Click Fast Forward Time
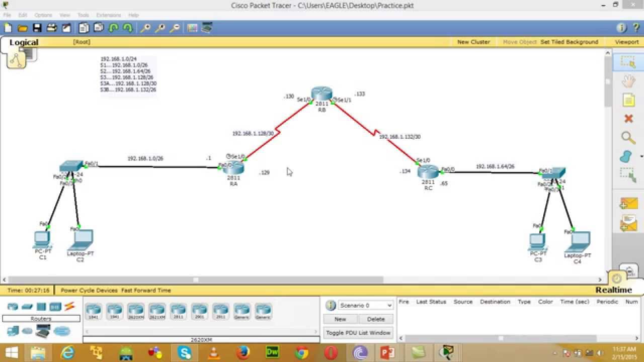The height and width of the screenshot is (362, 644). pos(146,290)
